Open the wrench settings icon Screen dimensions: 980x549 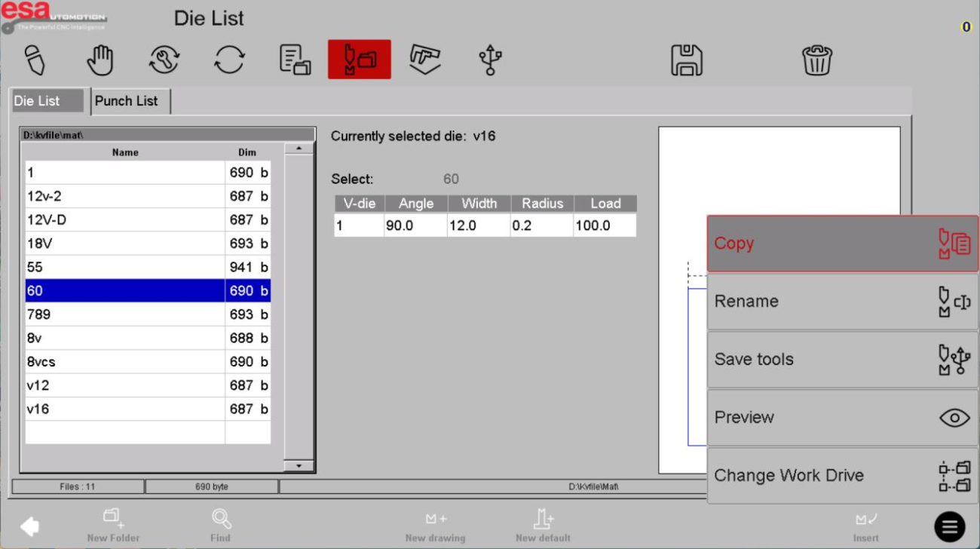tap(164, 60)
